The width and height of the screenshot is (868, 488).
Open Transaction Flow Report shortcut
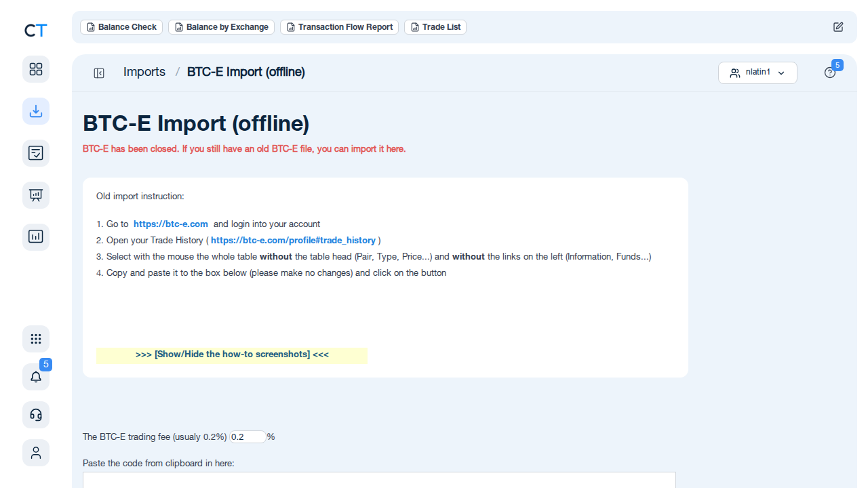pos(339,27)
